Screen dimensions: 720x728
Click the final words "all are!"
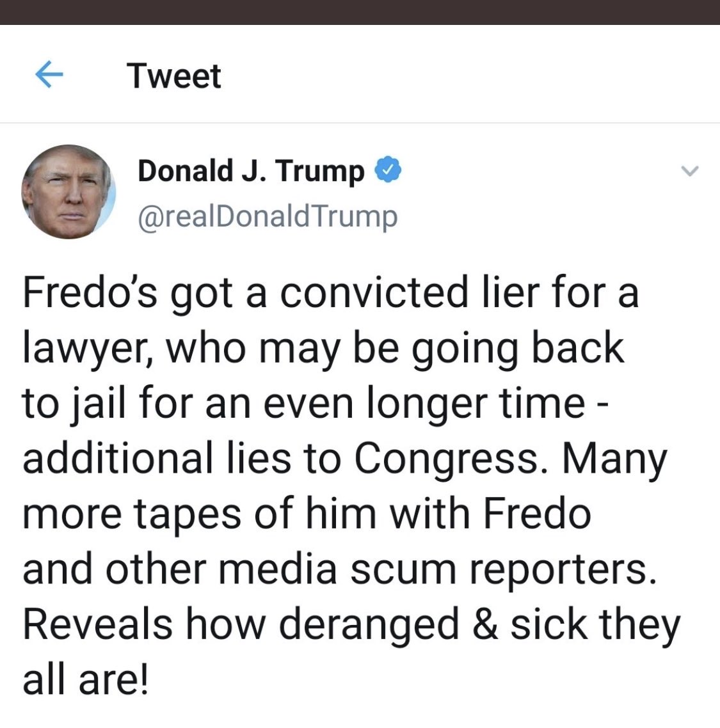pyautogui.click(x=86, y=679)
